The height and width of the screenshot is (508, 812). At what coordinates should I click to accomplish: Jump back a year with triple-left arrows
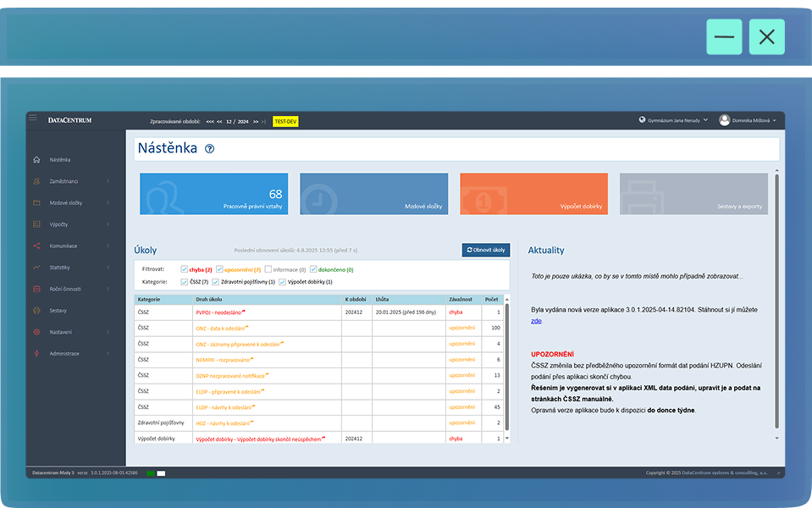click(210, 122)
